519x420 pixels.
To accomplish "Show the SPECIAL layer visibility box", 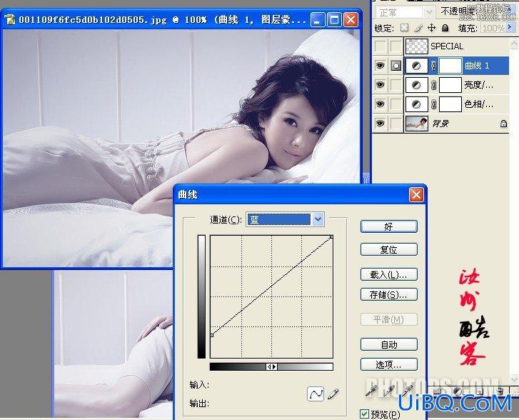I will [380, 46].
